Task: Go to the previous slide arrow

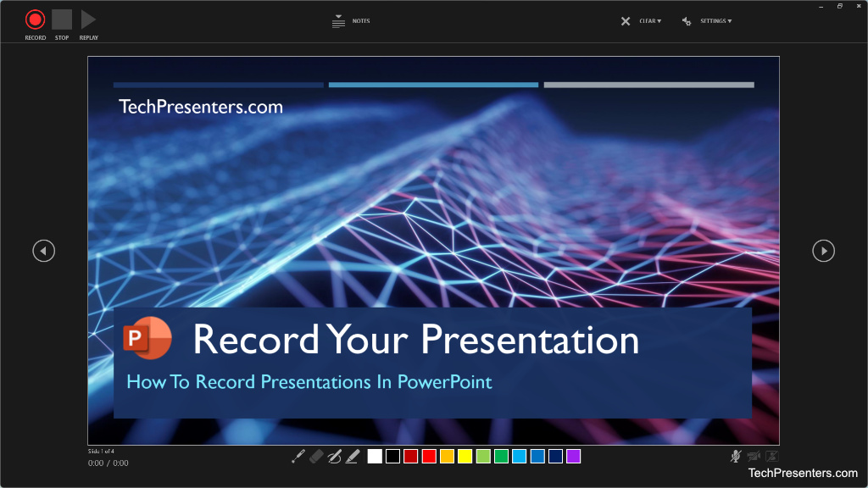Action: coord(44,251)
